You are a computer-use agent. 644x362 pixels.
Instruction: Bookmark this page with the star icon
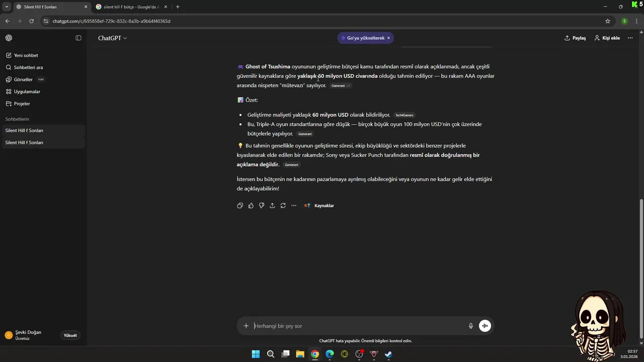(607, 21)
